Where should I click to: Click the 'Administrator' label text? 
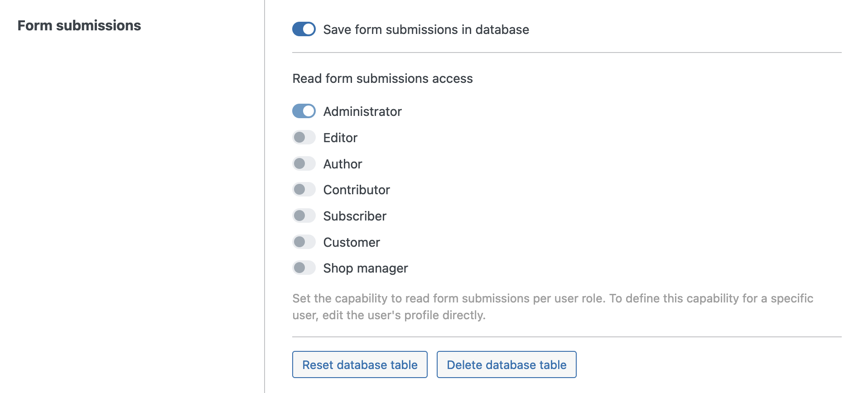coord(362,112)
